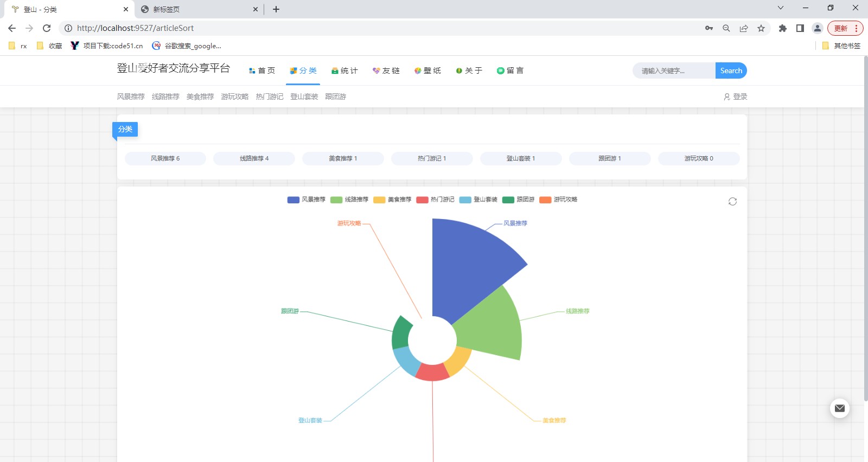
Task: Open the 关于 about nav item
Action: [469, 70]
